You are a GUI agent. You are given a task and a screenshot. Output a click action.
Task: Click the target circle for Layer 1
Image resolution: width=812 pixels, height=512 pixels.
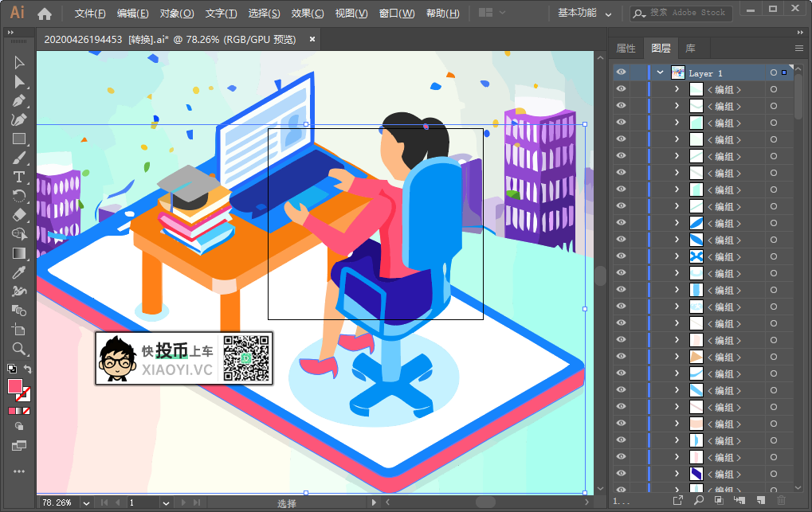[773, 72]
